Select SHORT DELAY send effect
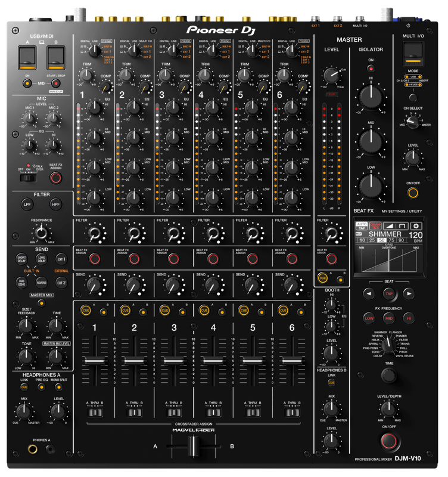448x477 pixels. 21,259
